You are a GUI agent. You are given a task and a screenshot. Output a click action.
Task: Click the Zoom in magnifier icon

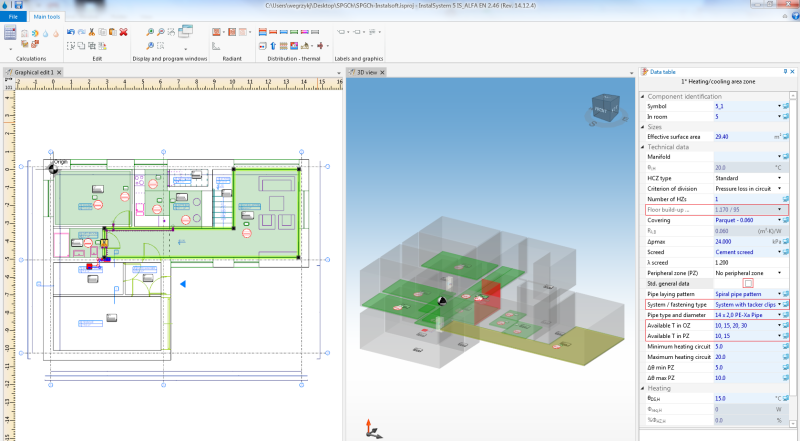coord(150,32)
